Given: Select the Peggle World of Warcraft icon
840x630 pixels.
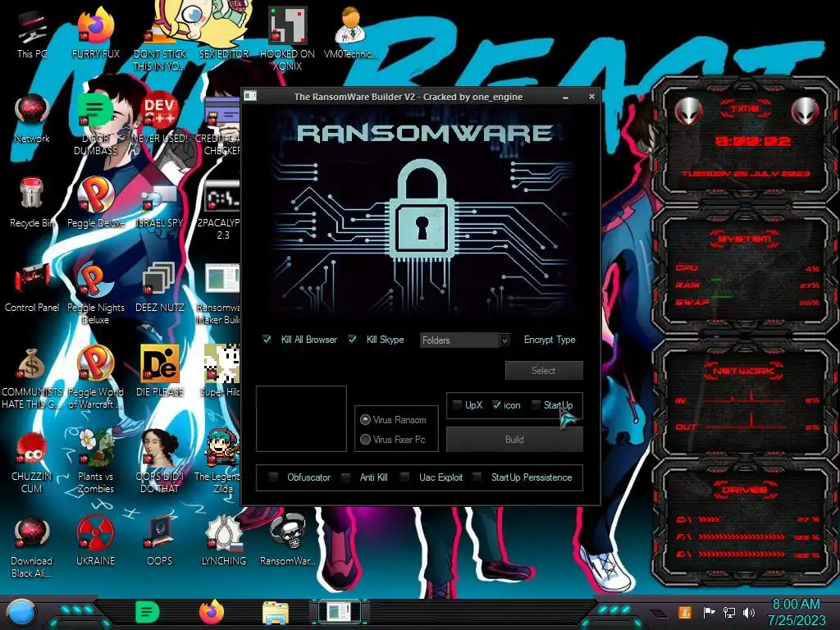Looking at the screenshot, I should click(x=95, y=377).
